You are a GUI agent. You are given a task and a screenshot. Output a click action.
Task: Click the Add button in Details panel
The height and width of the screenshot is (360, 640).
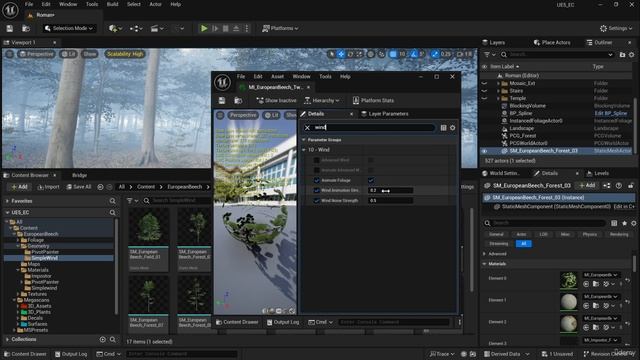(587, 185)
